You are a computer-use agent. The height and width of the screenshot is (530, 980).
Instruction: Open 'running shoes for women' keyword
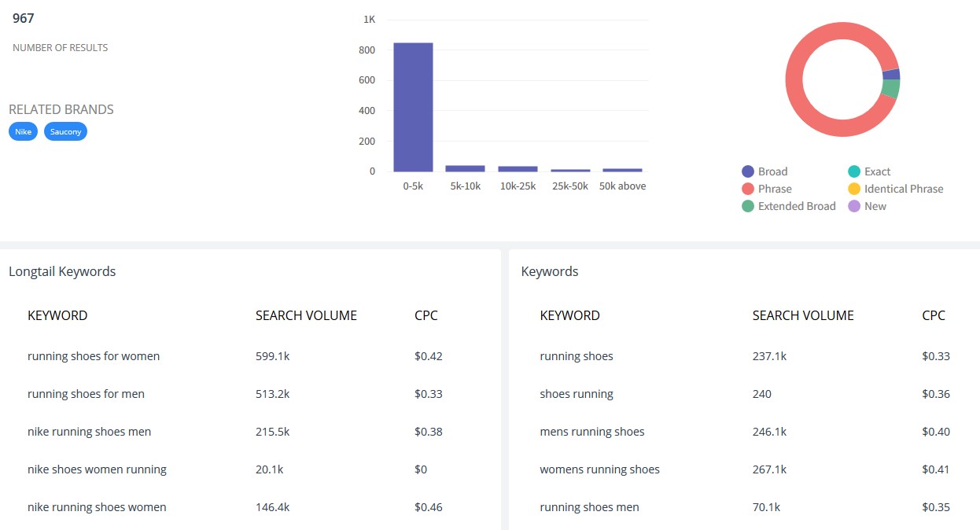94,356
